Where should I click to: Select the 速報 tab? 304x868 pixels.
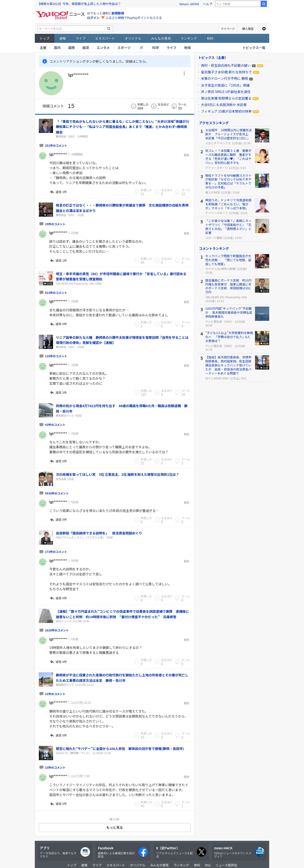(63, 38)
